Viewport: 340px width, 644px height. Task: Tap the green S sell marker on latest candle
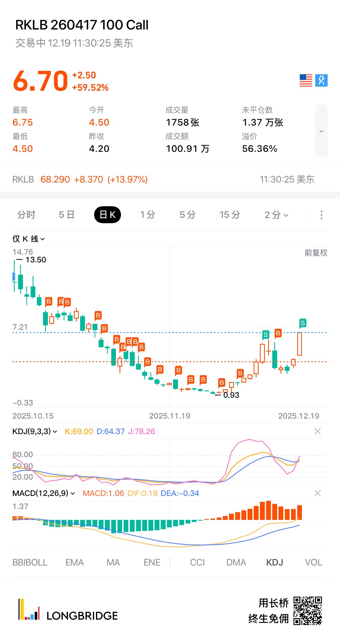(303, 323)
